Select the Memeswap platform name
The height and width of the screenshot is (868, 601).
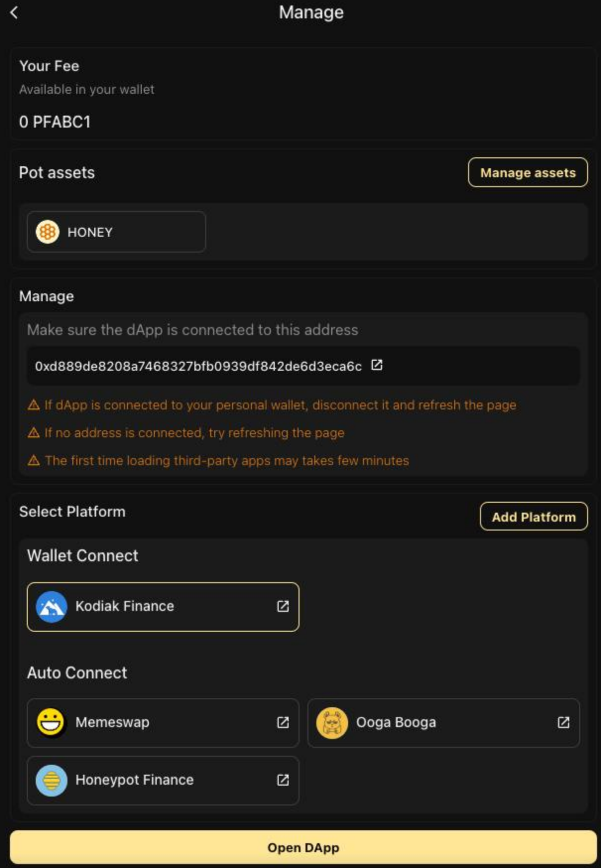click(x=112, y=723)
